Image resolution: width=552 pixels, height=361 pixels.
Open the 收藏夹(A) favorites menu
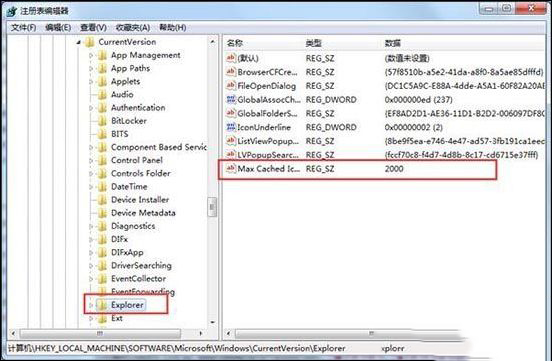pos(133,27)
